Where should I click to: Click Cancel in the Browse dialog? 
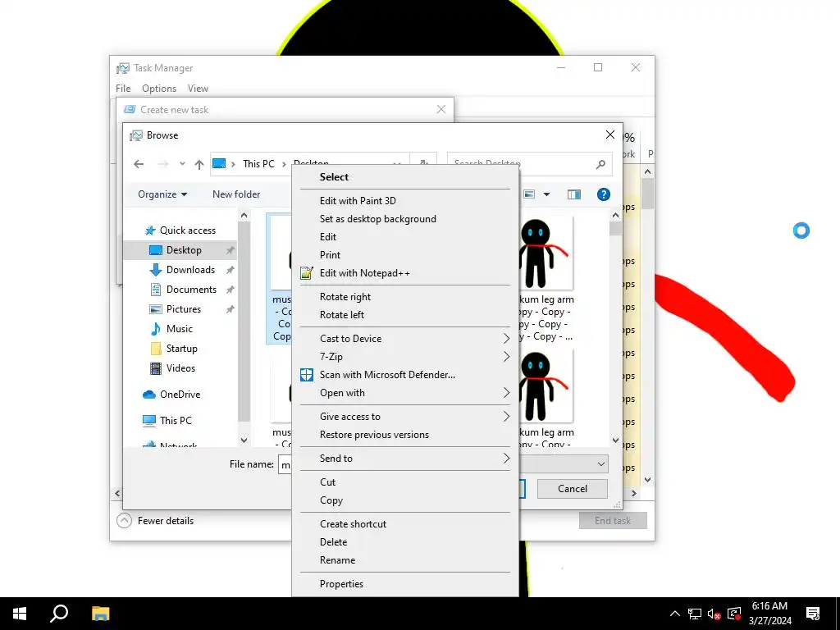[572, 489]
